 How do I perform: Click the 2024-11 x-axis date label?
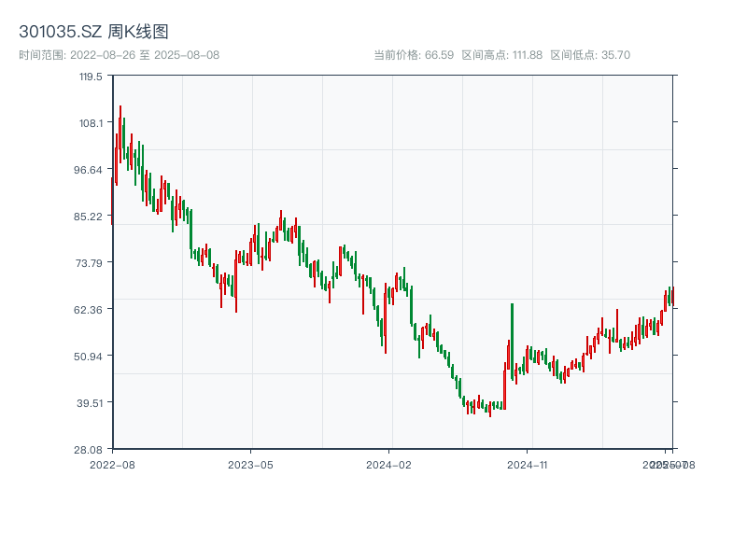(x=529, y=464)
